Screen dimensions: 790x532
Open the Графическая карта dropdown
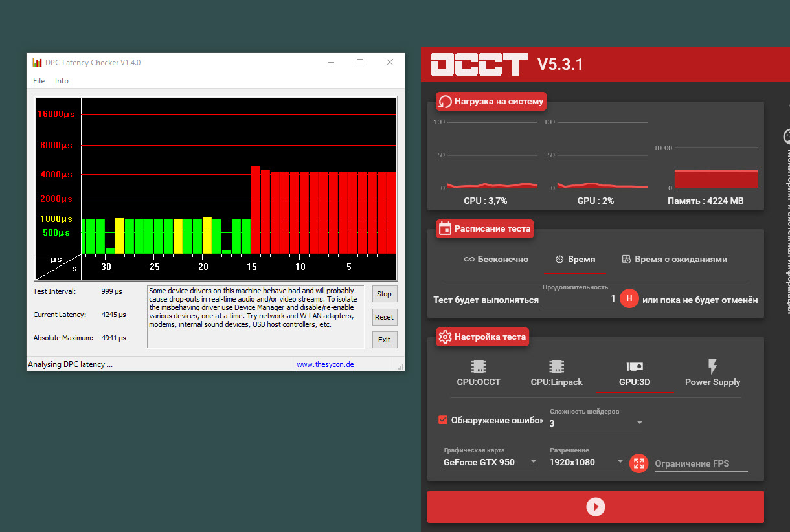point(490,462)
